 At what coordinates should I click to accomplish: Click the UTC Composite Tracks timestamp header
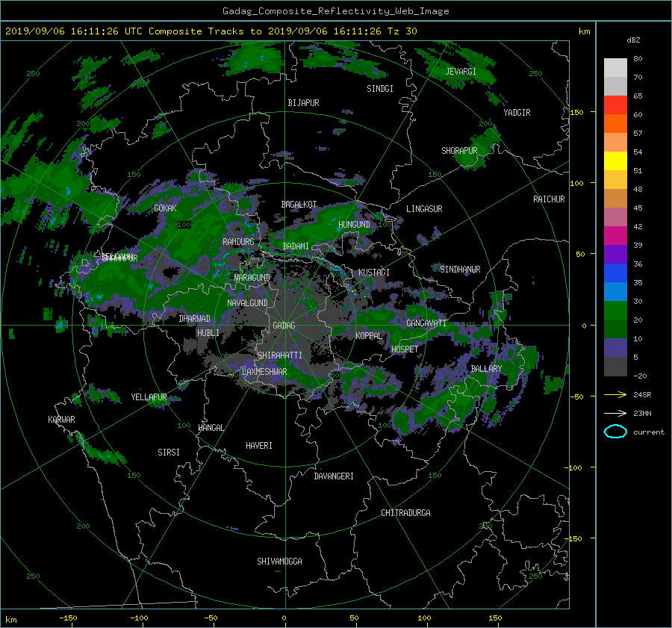(x=211, y=31)
